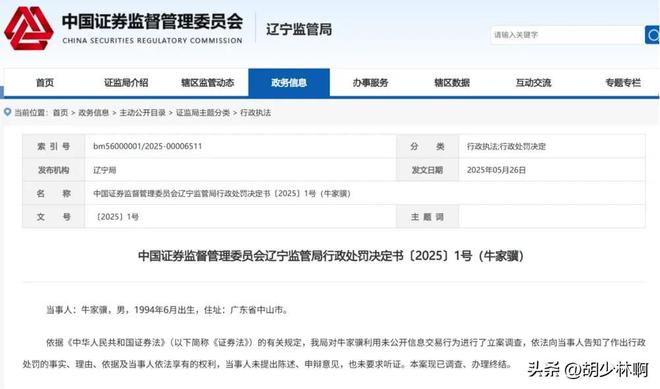Click the 主题词 label cell
The image size is (660, 389).
coord(427,216)
